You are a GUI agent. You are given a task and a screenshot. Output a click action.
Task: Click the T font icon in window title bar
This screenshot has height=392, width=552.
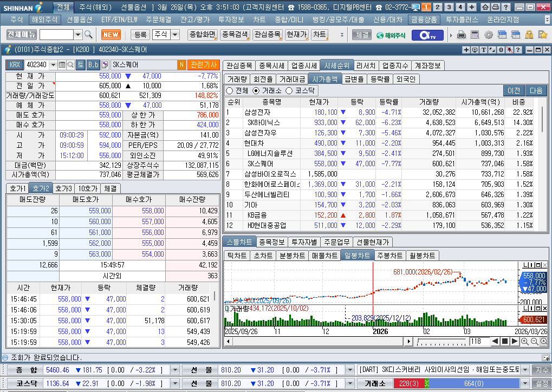tap(484, 50)
